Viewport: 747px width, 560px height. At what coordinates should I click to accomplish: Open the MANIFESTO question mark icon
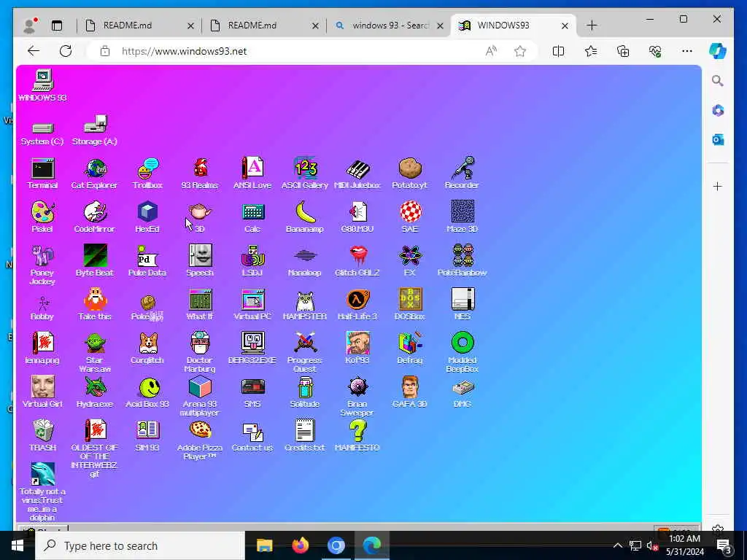click(357, 436)
